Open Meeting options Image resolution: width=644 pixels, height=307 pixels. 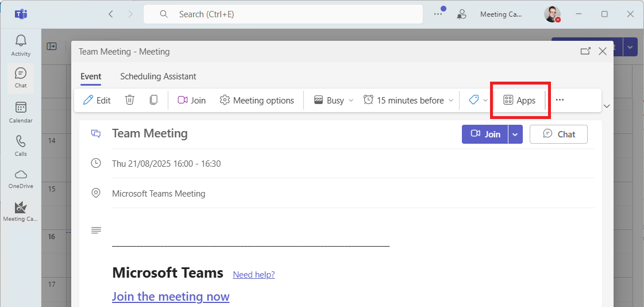point(257,100)
